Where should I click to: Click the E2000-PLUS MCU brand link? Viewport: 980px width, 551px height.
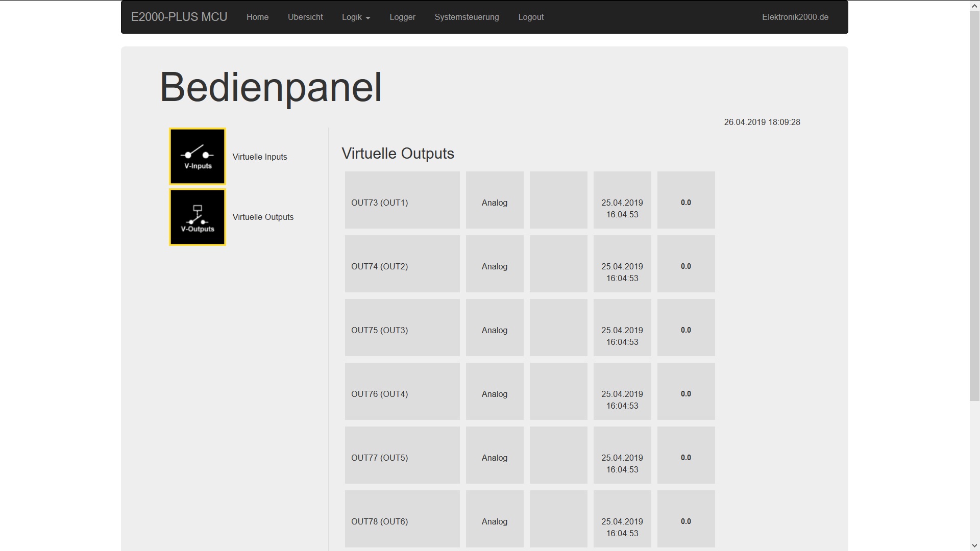click(179, 17)
